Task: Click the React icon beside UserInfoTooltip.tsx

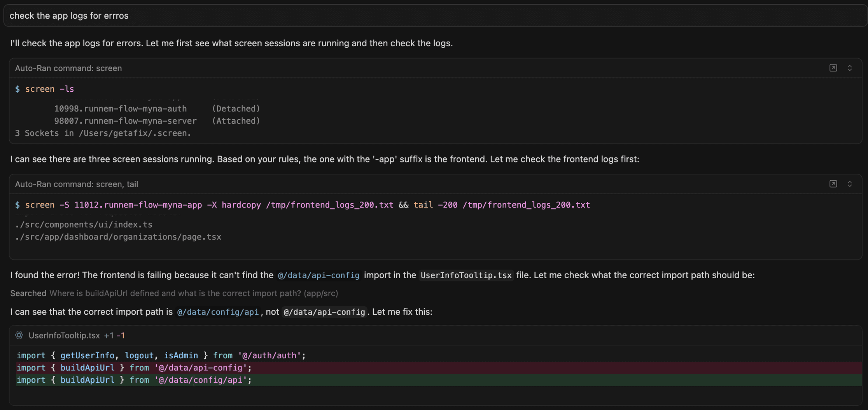Action: (x=19, y=335)
